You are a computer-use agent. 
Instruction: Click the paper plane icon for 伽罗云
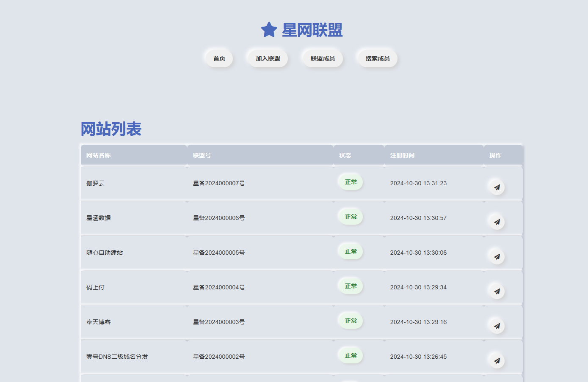tap(497, 187)
